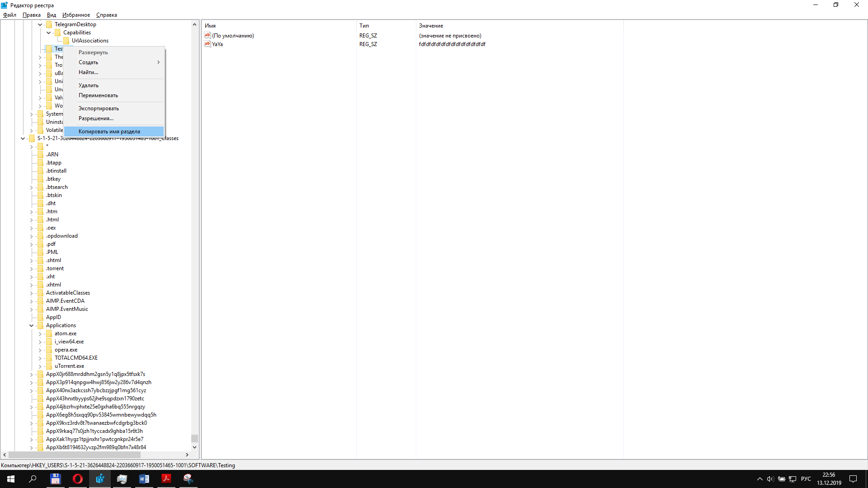868x488 pixels.
Task: Click the value data fdfdfdfdfdfdfdfdfdfdfdfdf
Action: pyautogui.click(x=452, y=44)
